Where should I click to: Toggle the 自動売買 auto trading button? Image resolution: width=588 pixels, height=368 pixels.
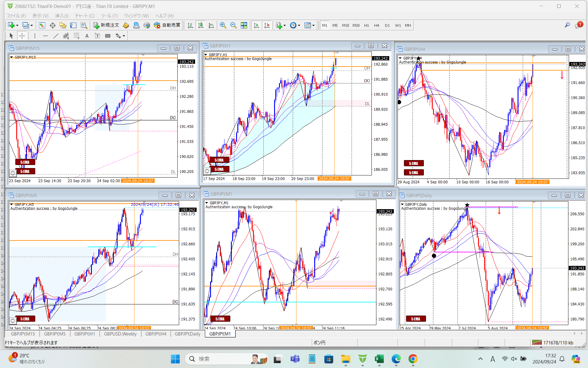click(x=167, y=25)
